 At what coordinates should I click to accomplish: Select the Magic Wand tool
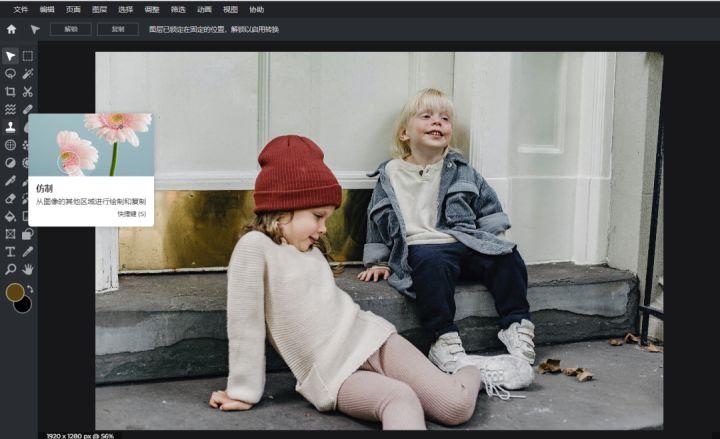pyautogui.click(x=28, y=73)
